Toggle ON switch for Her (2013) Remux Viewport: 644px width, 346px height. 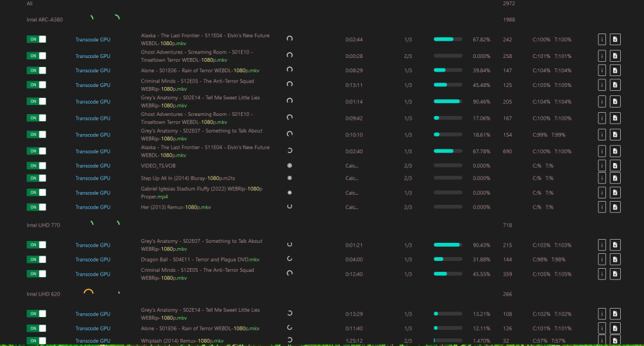coord(36,207)
